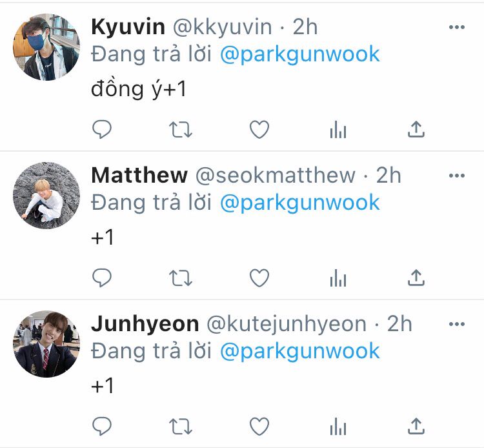Reply to Junhyeon's tweet
484x448 pixels.
pyautogui.click(x=102, y=426)
